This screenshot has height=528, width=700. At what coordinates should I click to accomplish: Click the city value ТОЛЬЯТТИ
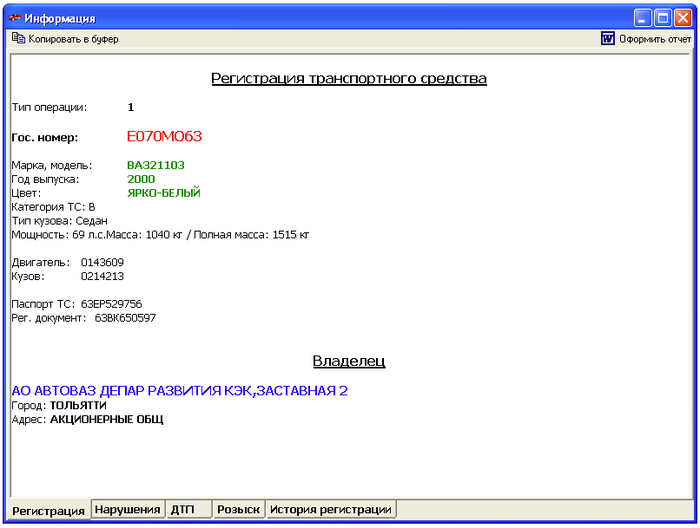point(78,405)
